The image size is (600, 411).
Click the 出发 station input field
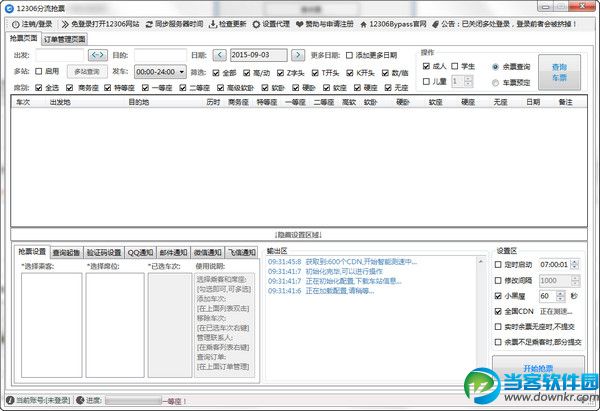(59, 55)
